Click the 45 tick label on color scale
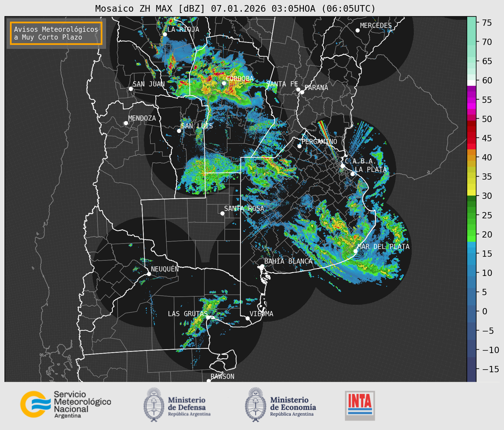The image size is (504, 430). (x=487, y=138)
